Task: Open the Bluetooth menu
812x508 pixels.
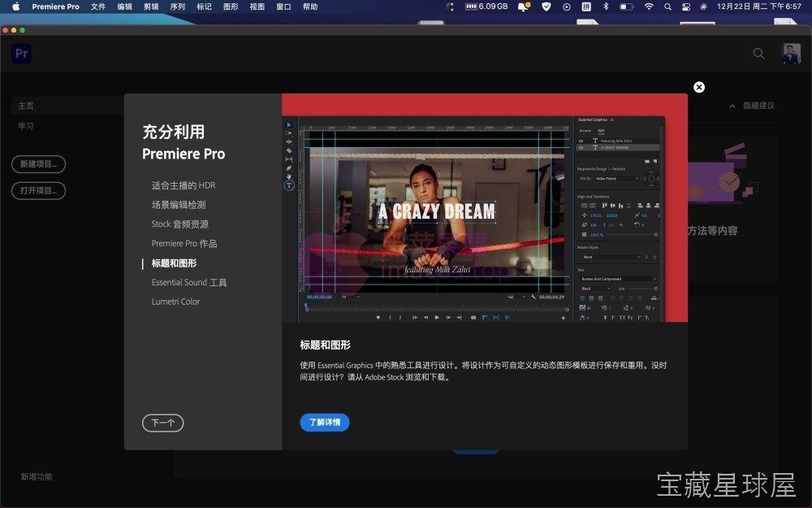Action: point(606,7)
